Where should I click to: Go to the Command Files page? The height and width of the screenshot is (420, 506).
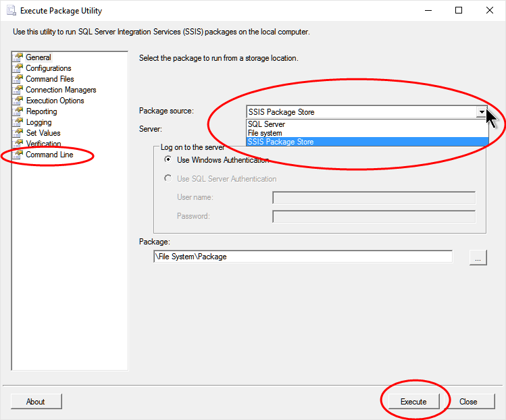(50, 79)
